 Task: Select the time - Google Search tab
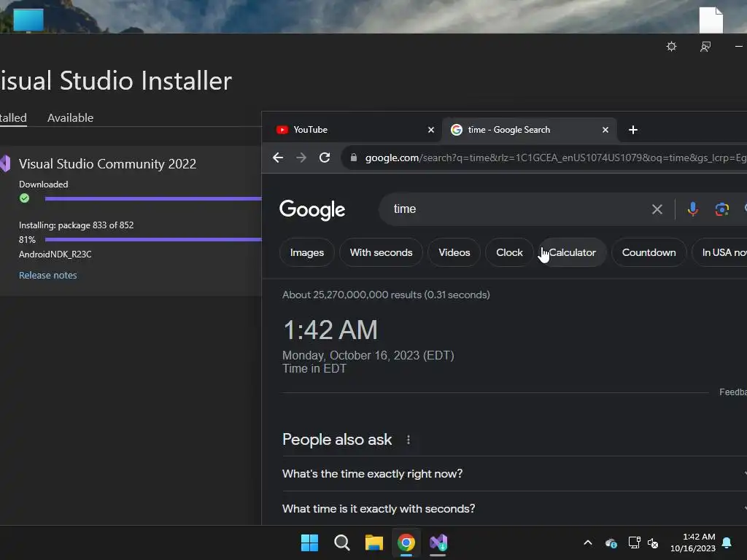[530, 130]
